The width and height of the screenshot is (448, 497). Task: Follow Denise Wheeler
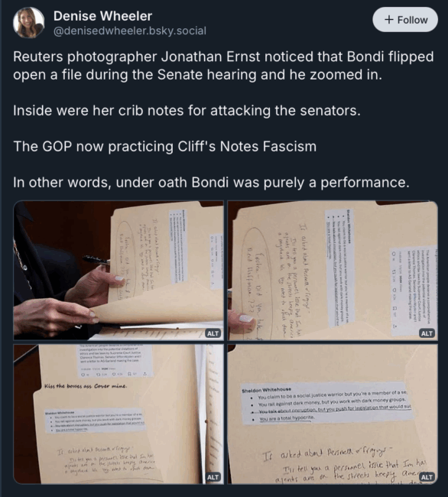(x=405, y=20)
